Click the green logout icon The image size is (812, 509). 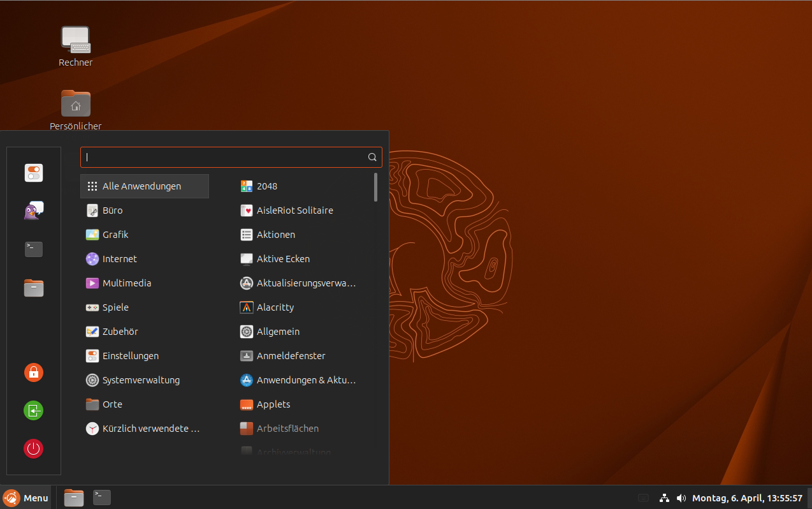pyautogui.click(x=34, y=410)
